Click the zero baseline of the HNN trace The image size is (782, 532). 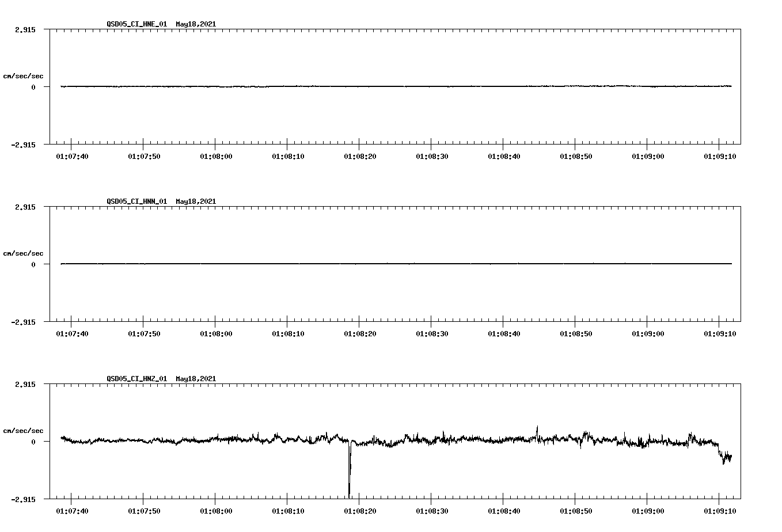(x=346, y=264)
